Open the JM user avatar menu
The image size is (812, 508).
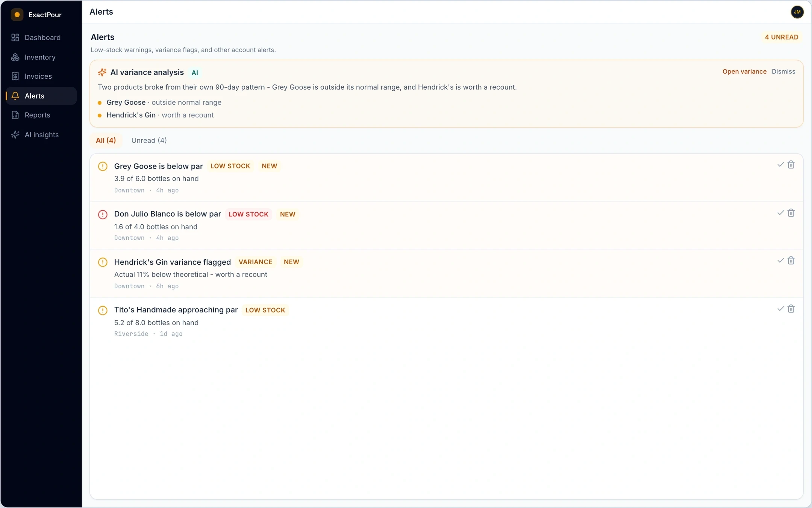(x=797, y=12)
